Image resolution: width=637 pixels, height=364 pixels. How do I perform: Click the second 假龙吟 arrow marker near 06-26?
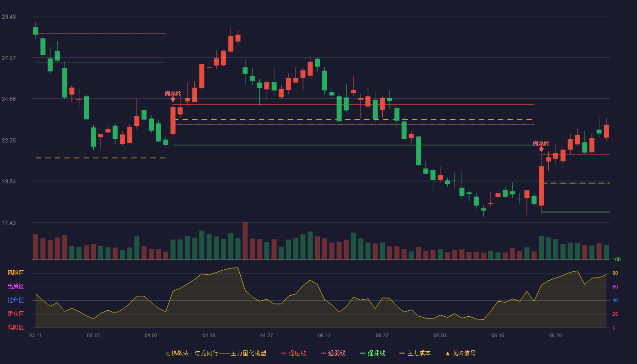pos(541,149)
